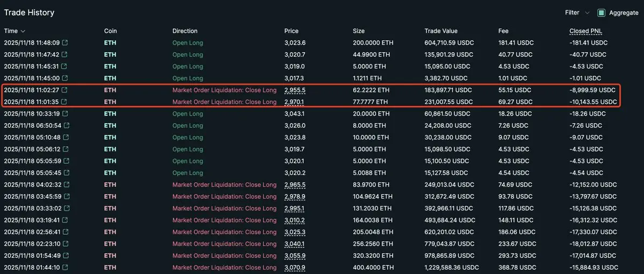Open explorer link icon for 03:19:41 trade
This screenshot has width=644, height=274.
tap(65, 220)
